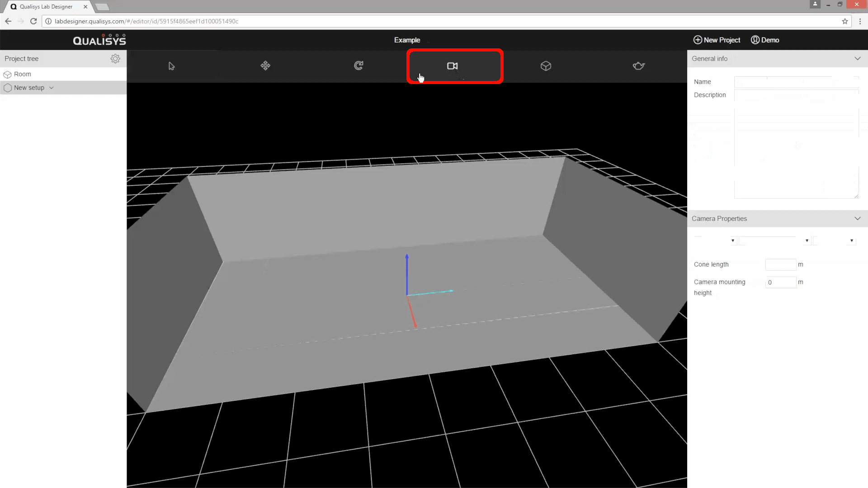
Task: Click the add camera tool
Action: pyautogui.click(x=453, y=66)
